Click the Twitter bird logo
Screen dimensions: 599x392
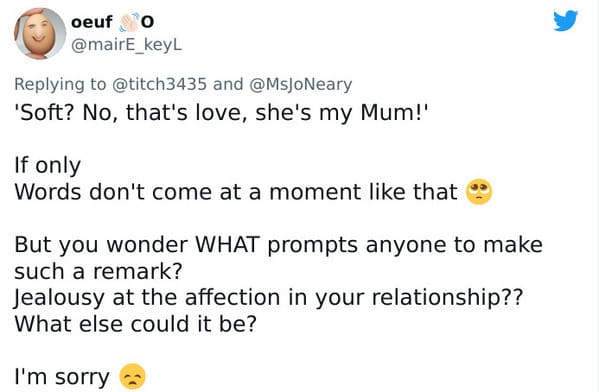tap(565, 21)
